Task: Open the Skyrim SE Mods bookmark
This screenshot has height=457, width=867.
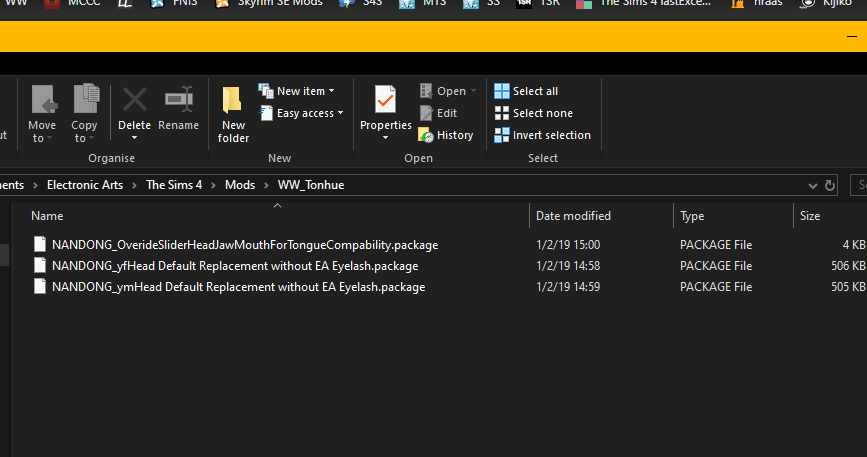Action: coord(269,3)
